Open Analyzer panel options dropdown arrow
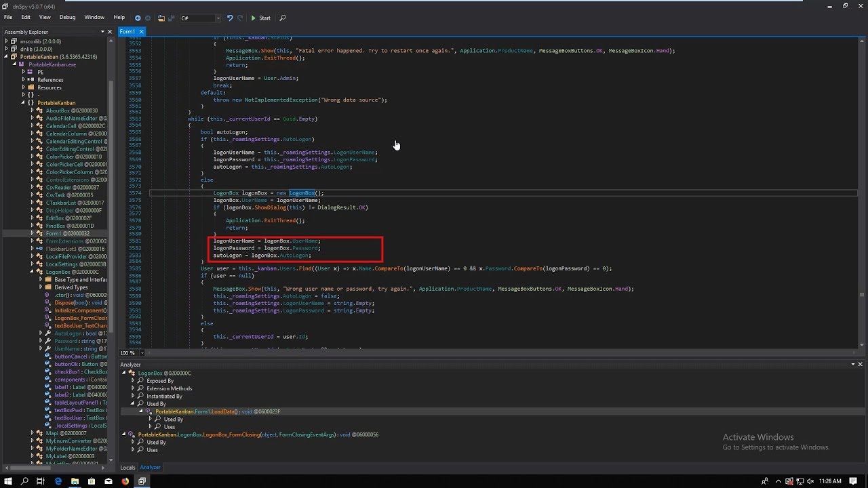Image resolution: width=868 pixels, height=488 pixels. (853, 365)
